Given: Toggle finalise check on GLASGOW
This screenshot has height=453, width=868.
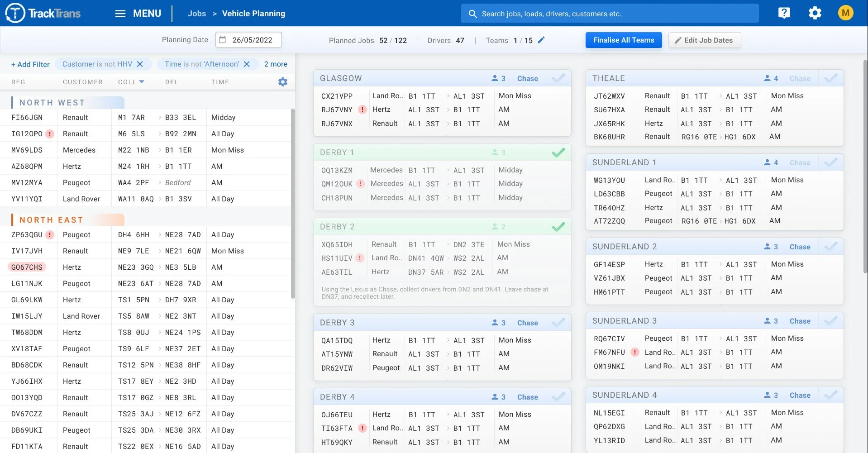Looking at the screenshot, I should tap(558, 78).
